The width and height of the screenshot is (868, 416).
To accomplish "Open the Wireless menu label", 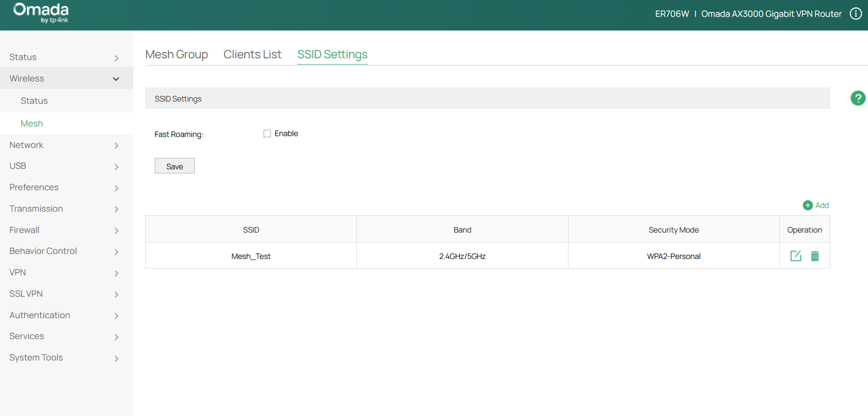I will click(27, 78).
